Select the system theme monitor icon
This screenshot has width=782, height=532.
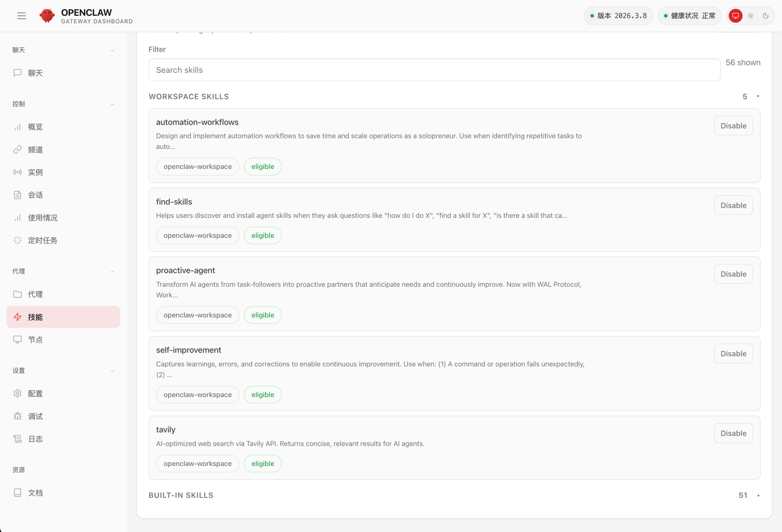point(735,16)
